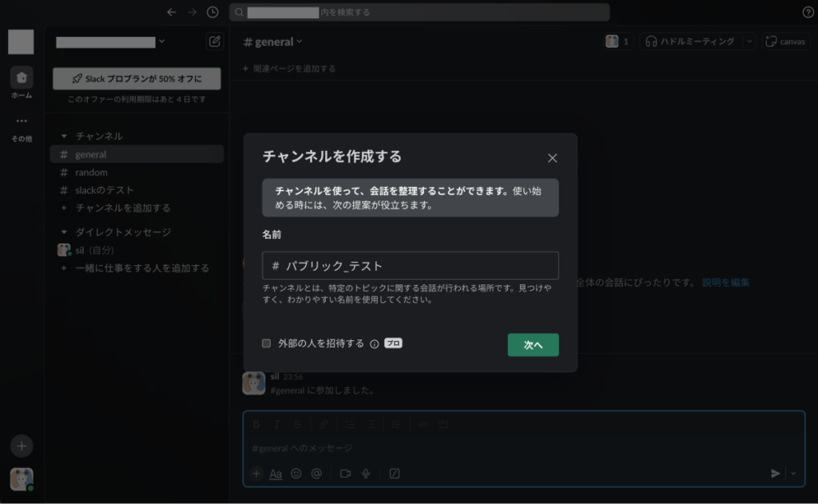818x504 pixels.
Task: Collapse the チャンネル section
Action: (65, 137)
